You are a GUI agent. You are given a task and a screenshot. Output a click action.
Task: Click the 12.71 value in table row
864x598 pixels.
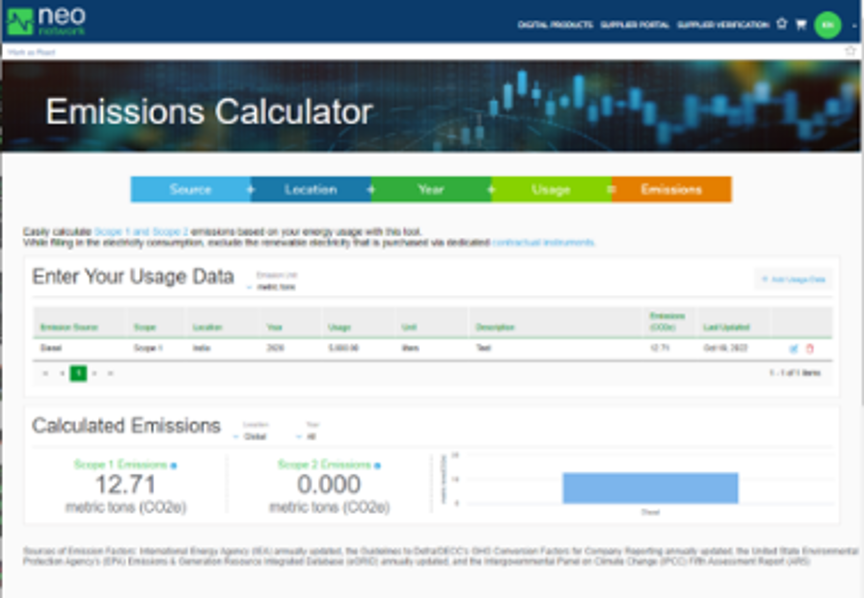click(660, 348)
